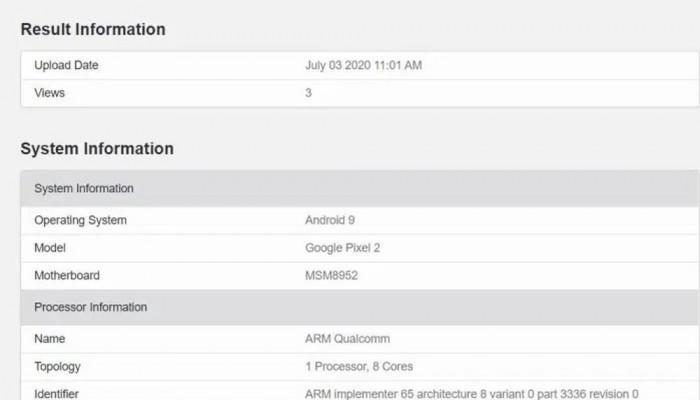
Task: Select the ARM Qualcomm processor name
Action: click(x=347, y=339)
